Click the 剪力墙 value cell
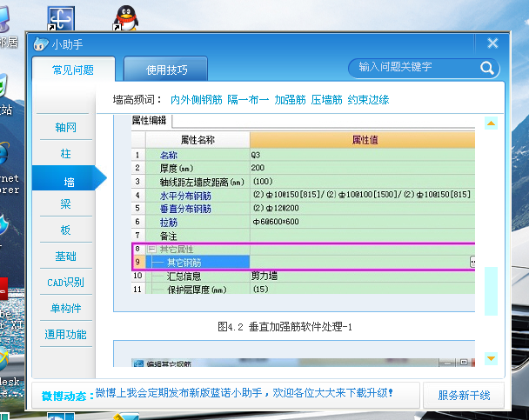This screenshot has width=529, height=420. click(x=362, y=276)
